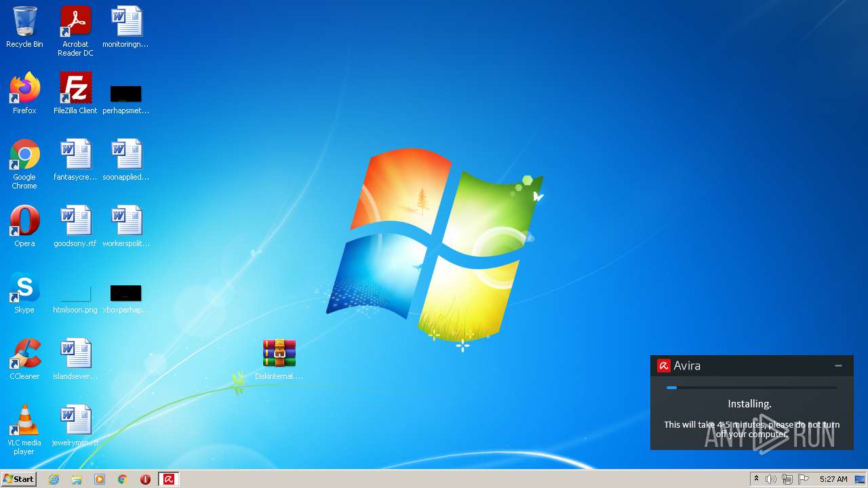Open Chrome from the taskbar
The image size is (868, 488).
point(123,479)
